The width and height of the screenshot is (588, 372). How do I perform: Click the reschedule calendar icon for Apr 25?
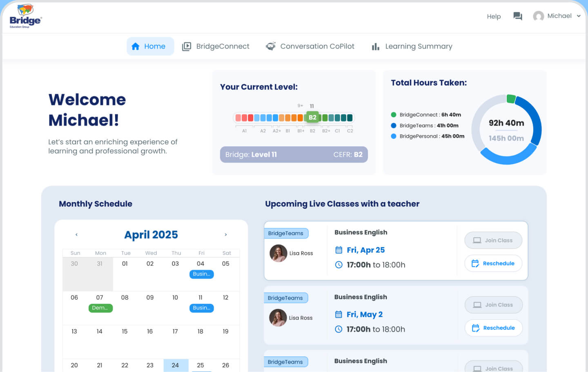475,263
